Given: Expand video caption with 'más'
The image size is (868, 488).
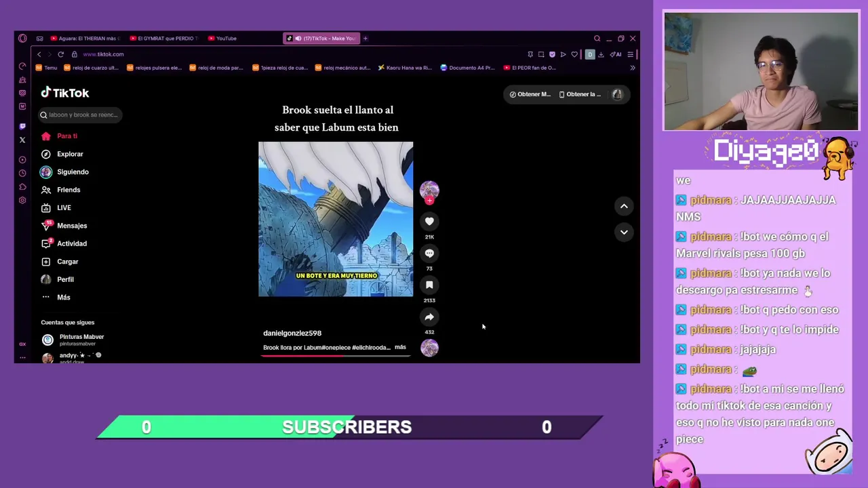Looking at the screenshot, I should (400, 347).
